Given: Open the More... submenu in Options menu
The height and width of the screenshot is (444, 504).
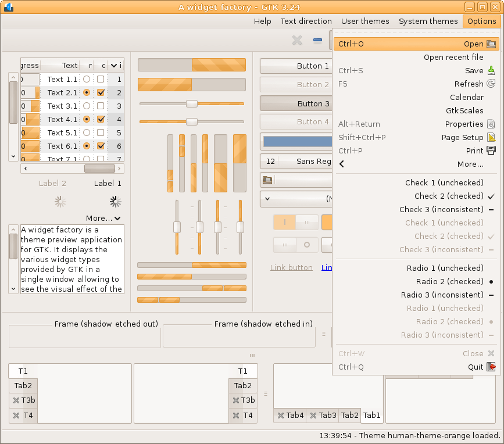Looking at the screenshot, I should click(x=470, y=164).
